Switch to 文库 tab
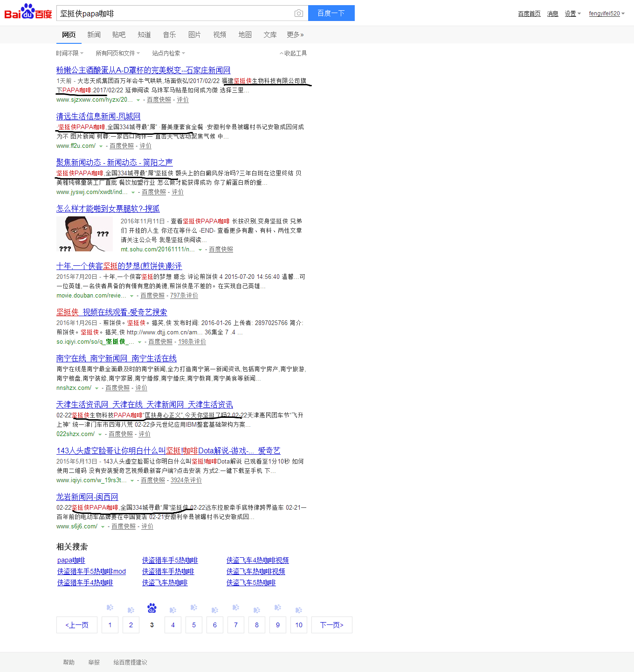Image resolution: width=634 pixels, height=672 pixels. coord(270,35)
